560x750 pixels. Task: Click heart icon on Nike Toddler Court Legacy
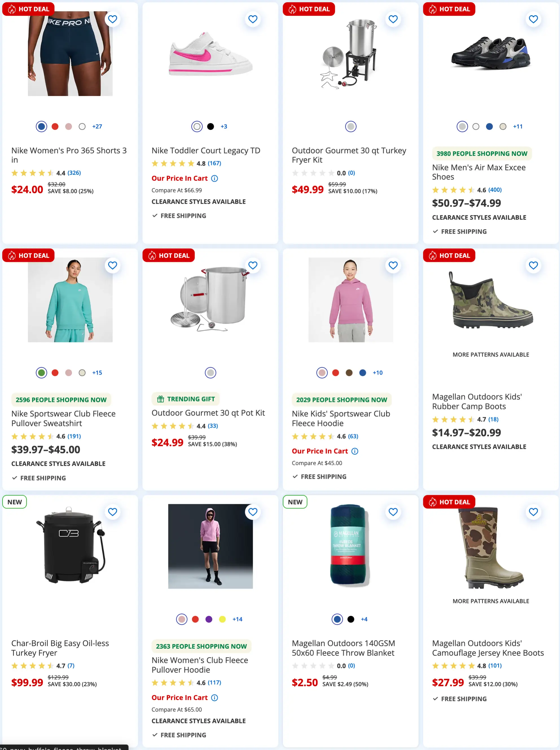point(253,19)
